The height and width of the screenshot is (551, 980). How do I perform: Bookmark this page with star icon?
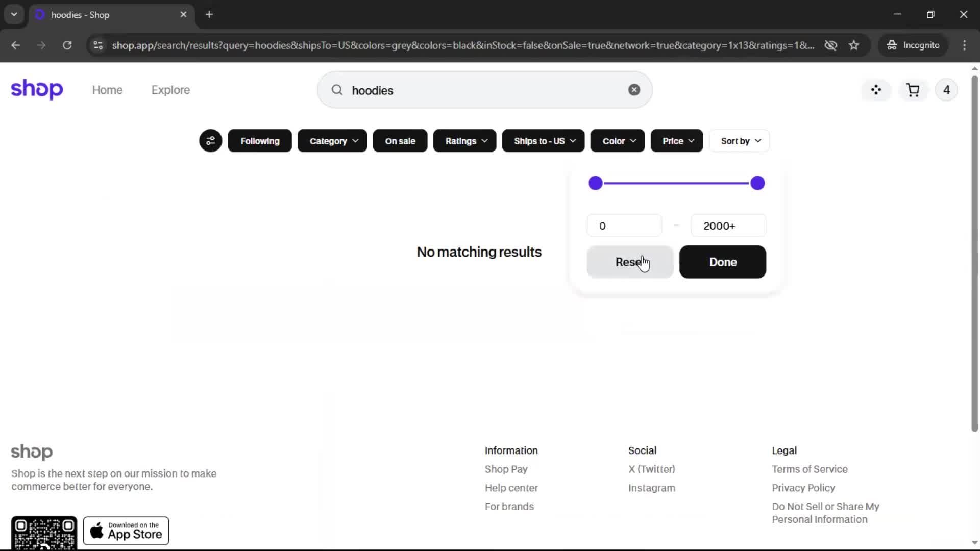(854, 45)
